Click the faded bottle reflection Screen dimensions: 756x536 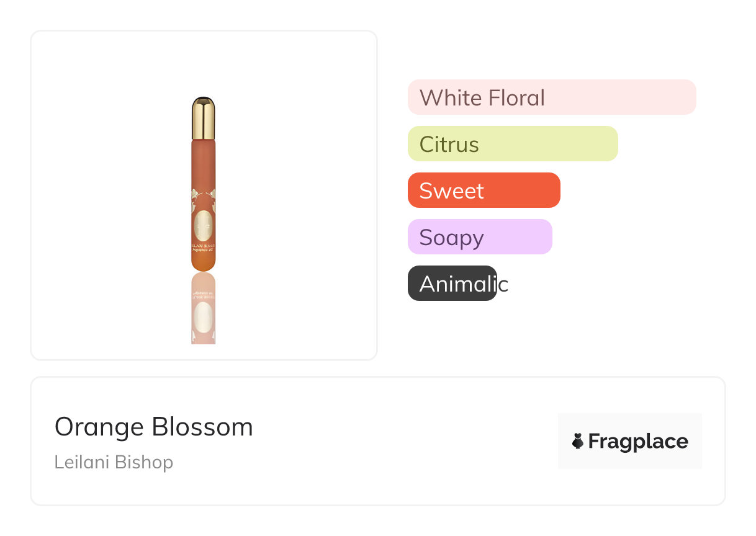[204, 308]
